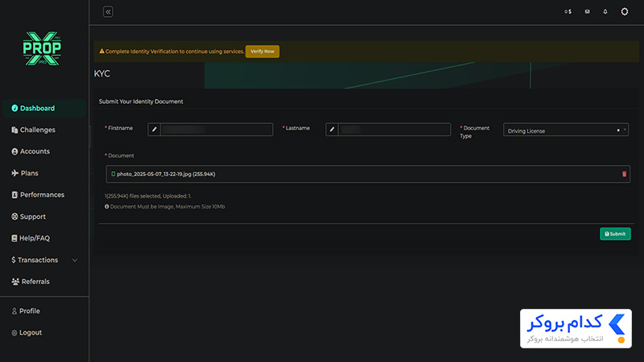Viewport: 644px width, 362px height.
Task: Open the Document Type dropdown
Action: coord(566,130)
